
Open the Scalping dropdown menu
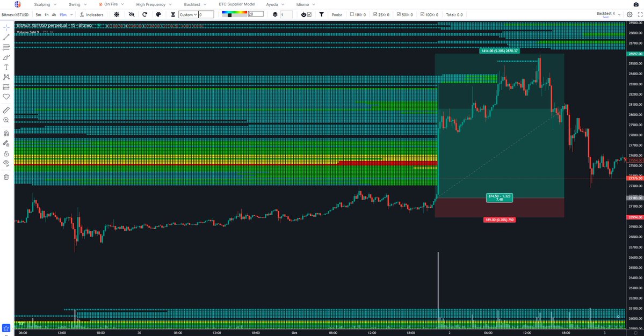[45, 4]
